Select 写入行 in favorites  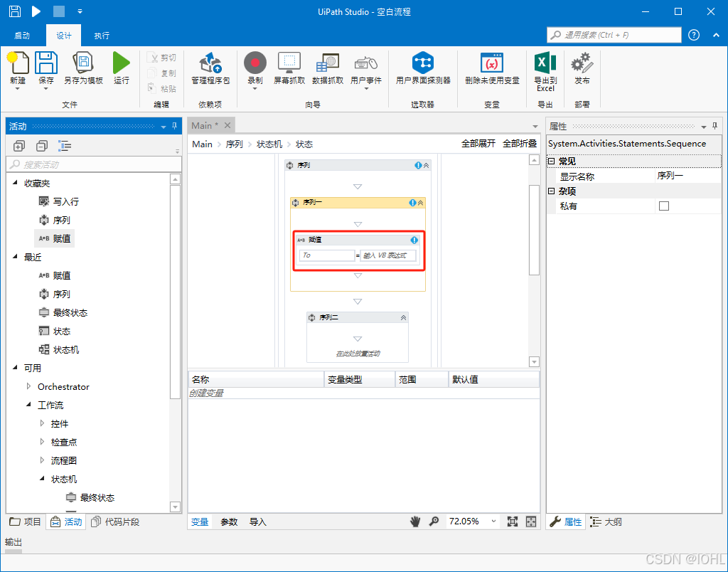(x=59, y=201)
